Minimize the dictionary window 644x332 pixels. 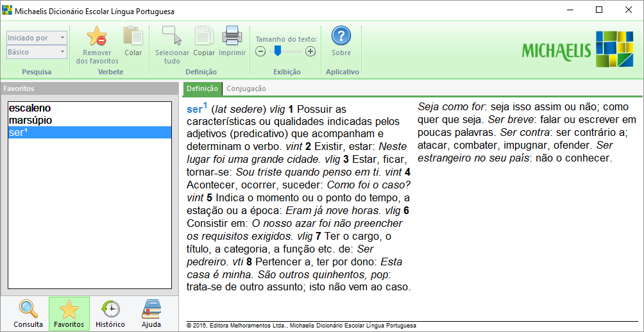(570, 10)
